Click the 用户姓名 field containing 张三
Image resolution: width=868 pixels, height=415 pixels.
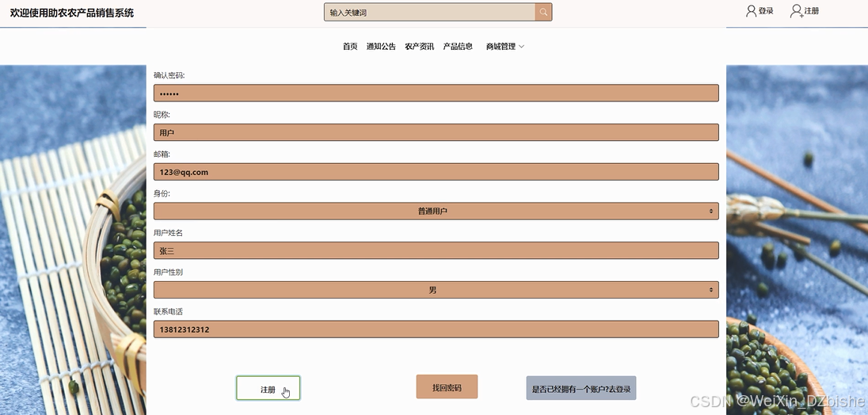436,250
